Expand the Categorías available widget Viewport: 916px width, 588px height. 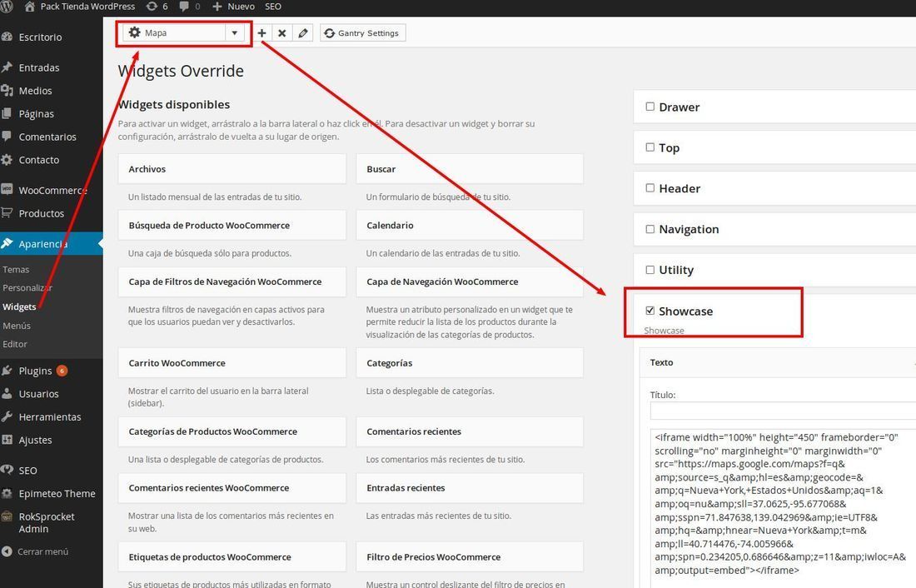click(470, 363)
